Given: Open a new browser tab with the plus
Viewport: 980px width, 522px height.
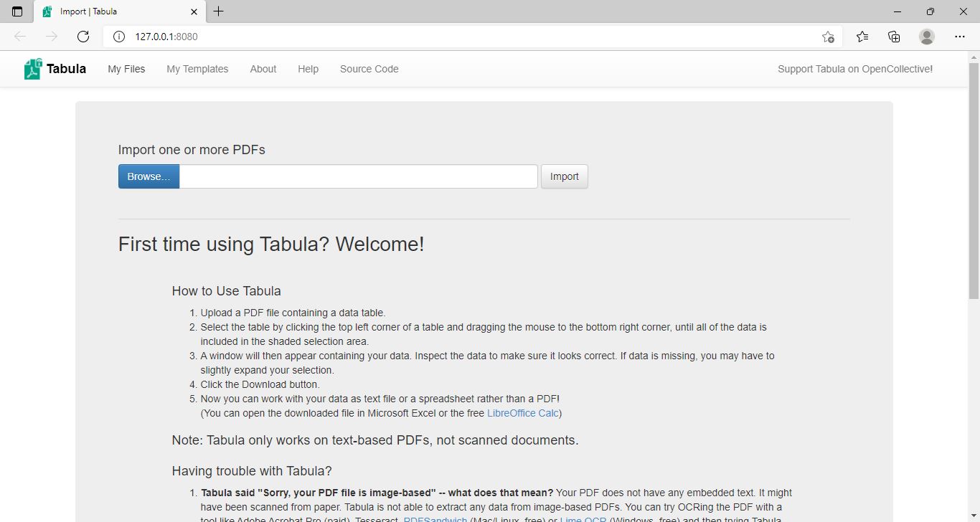Looking at the screenshot, I should [219, 11].
